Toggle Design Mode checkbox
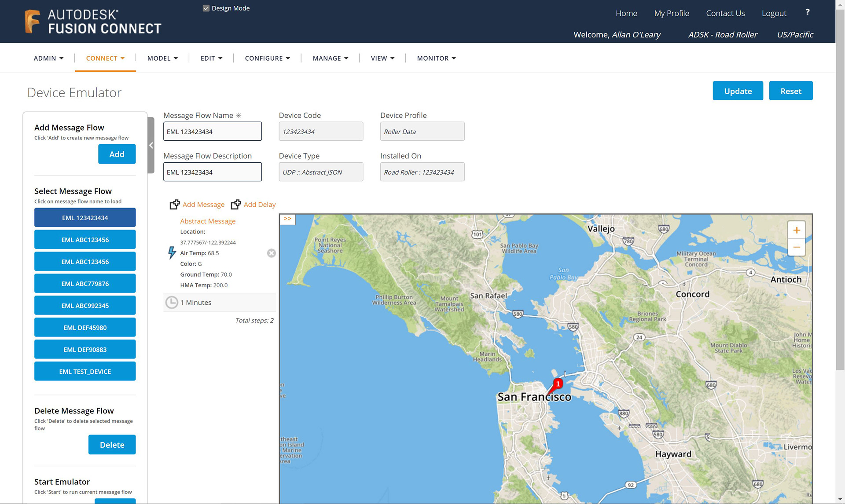Viewport: 845px width, 504px height. point(206,8)
